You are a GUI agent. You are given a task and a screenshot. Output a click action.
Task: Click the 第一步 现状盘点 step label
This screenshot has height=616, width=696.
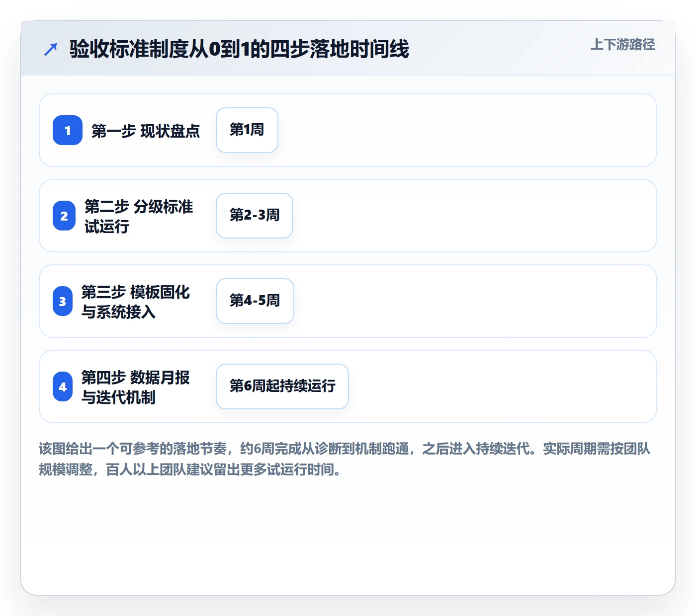(x=146, y=131)
